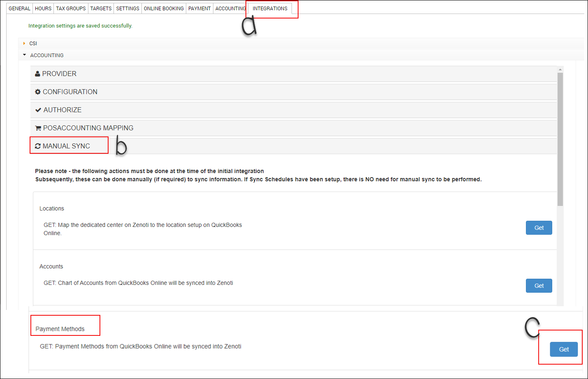
Task: Switch to the PAYMENT tab
Action: pyautogui.click(x=199, y=8)
